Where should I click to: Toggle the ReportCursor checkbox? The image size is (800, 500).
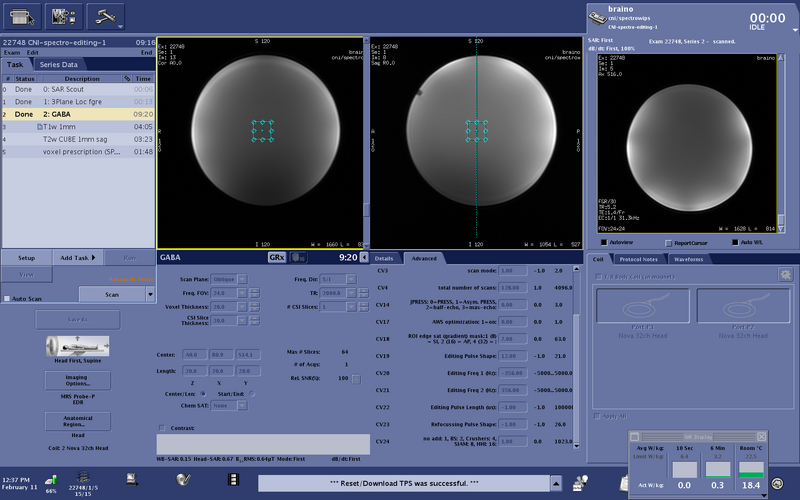pyautogui.click(x=668, y=243)
